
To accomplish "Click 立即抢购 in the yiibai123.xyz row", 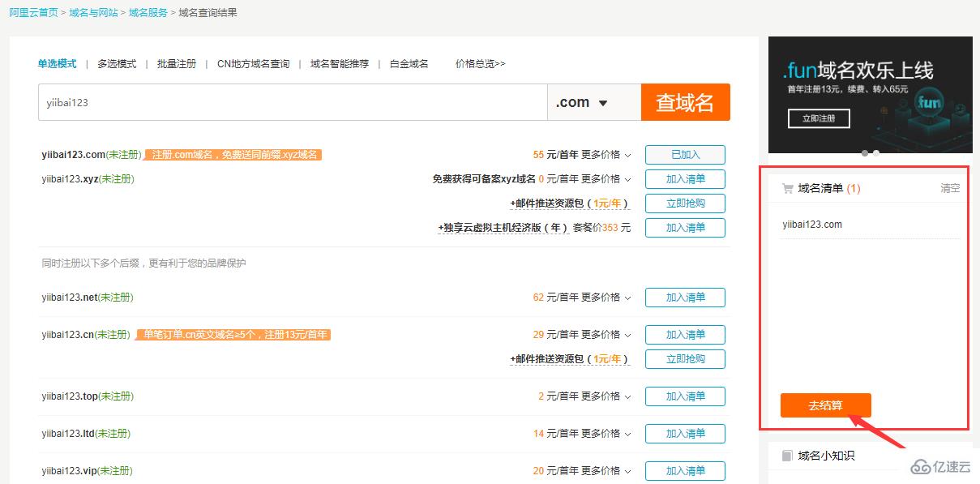I will point(685,203).
